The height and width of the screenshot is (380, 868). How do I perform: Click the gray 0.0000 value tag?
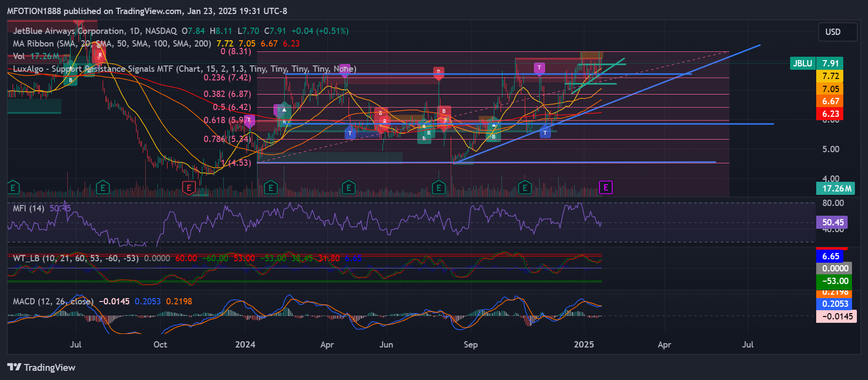[834, 269]
